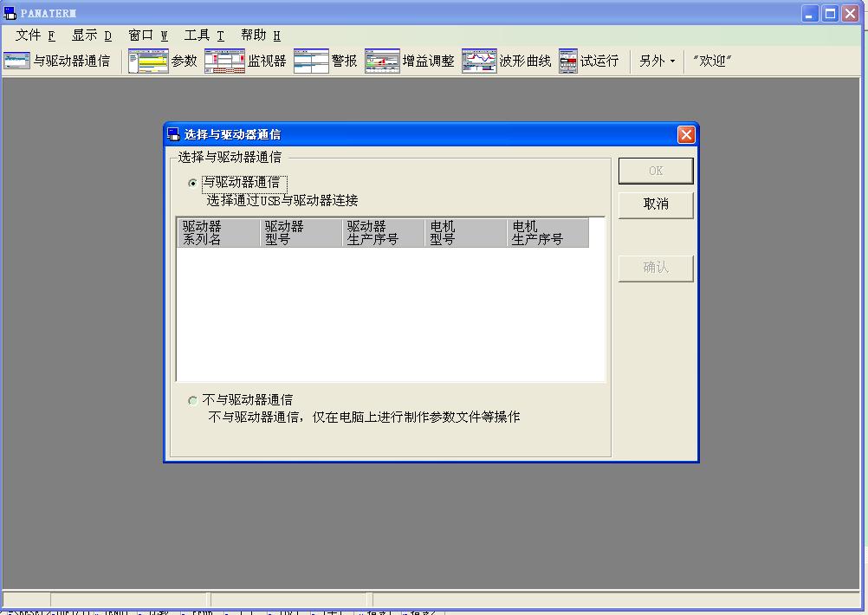Open the 窗口 W menu

tap(147, 36)
